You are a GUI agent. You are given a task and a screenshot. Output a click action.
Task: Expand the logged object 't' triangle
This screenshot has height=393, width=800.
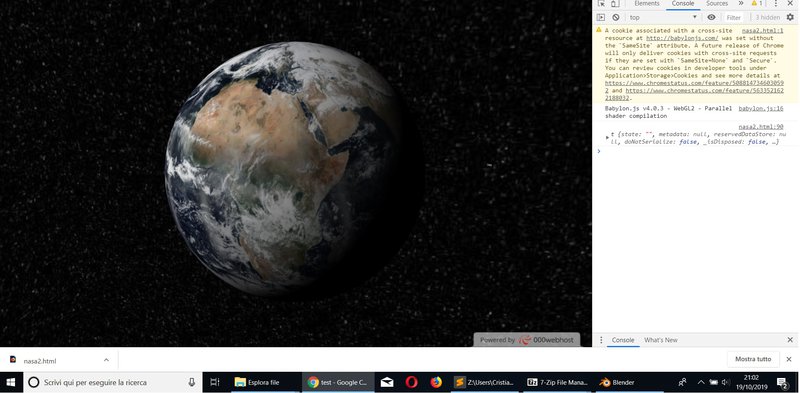click(x=607, y=137)
